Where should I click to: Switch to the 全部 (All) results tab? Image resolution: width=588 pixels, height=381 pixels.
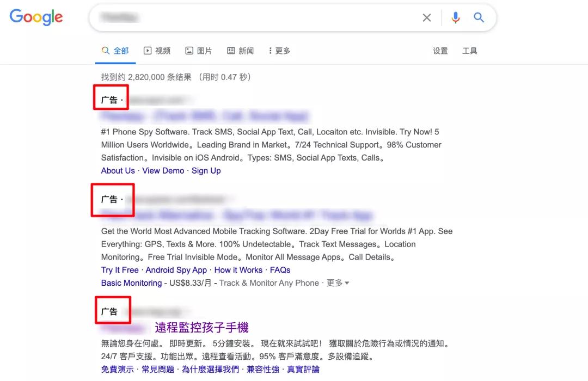pyautogui.click(x=115, y=50)
